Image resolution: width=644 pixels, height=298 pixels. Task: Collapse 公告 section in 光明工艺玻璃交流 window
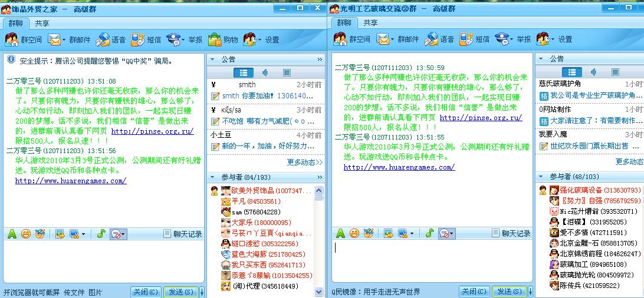coord(541,59)
